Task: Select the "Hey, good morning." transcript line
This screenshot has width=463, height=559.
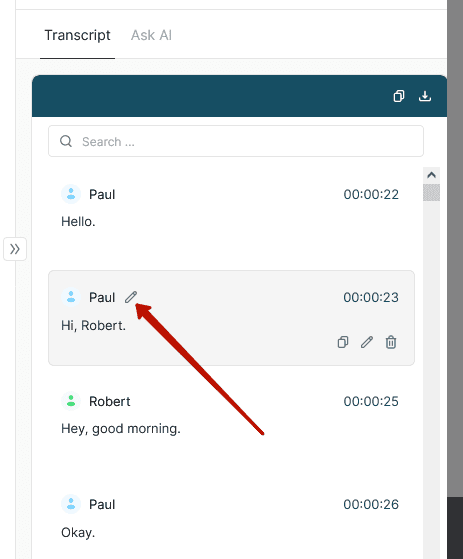Action: (x=121, y=428)
